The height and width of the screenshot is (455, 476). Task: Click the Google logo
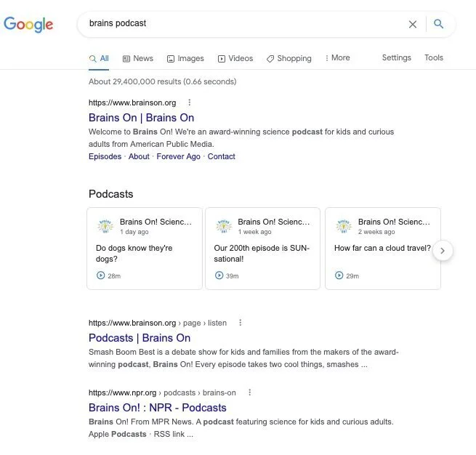[x=28, y=24]
